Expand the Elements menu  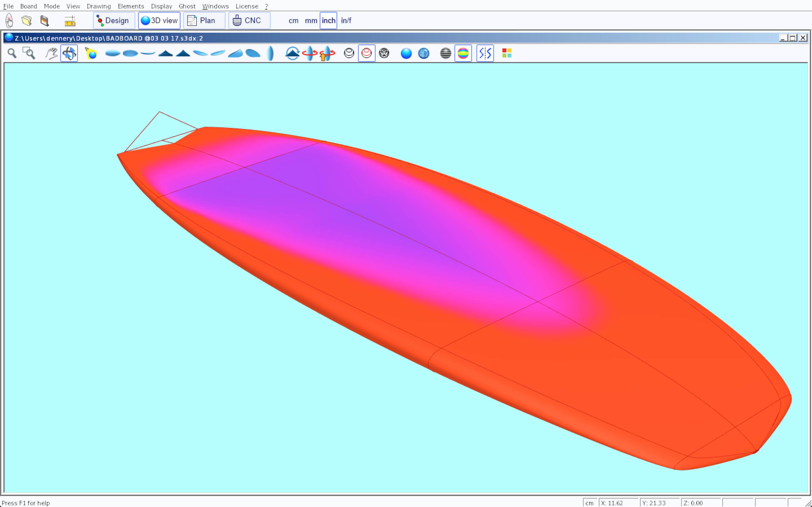coord(131,6)
